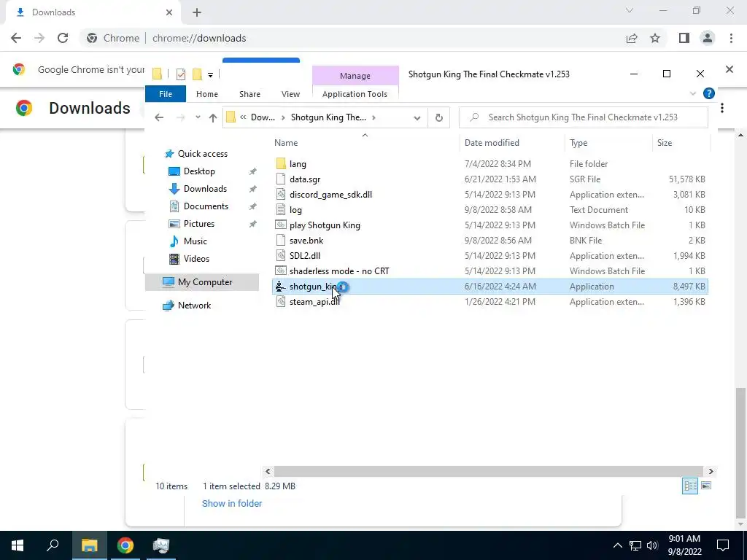Reload the Chrome page

[x=63, y=38]
